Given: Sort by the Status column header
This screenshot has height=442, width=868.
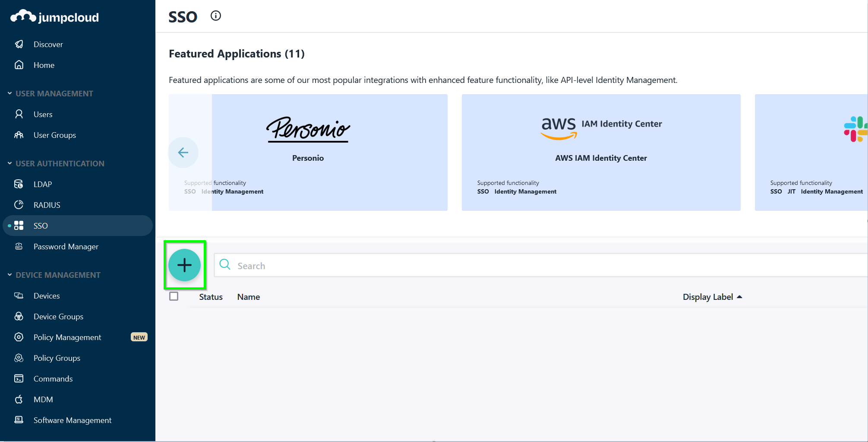Looking at the screenshot, I should (211, 297).
